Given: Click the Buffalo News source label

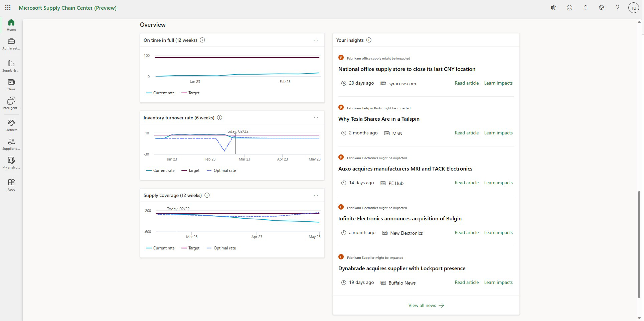Looking at the screenshot, I should 402,283.
